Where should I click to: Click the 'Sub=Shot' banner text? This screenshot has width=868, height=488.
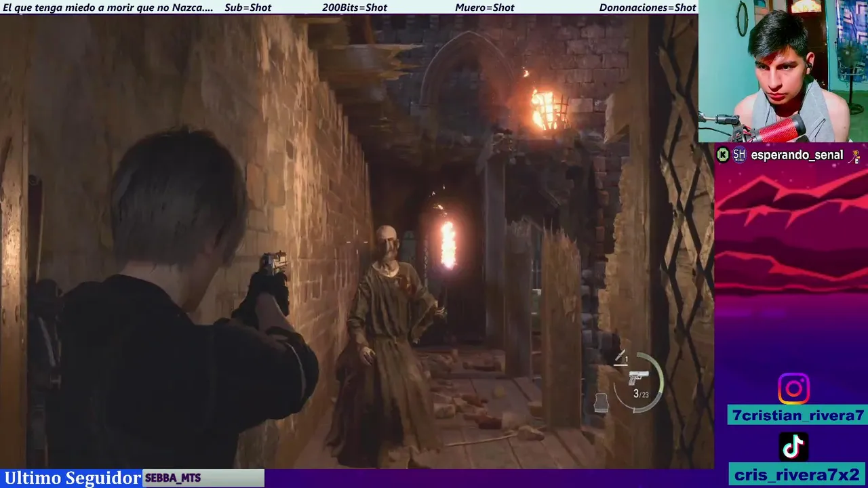[248, 7]
